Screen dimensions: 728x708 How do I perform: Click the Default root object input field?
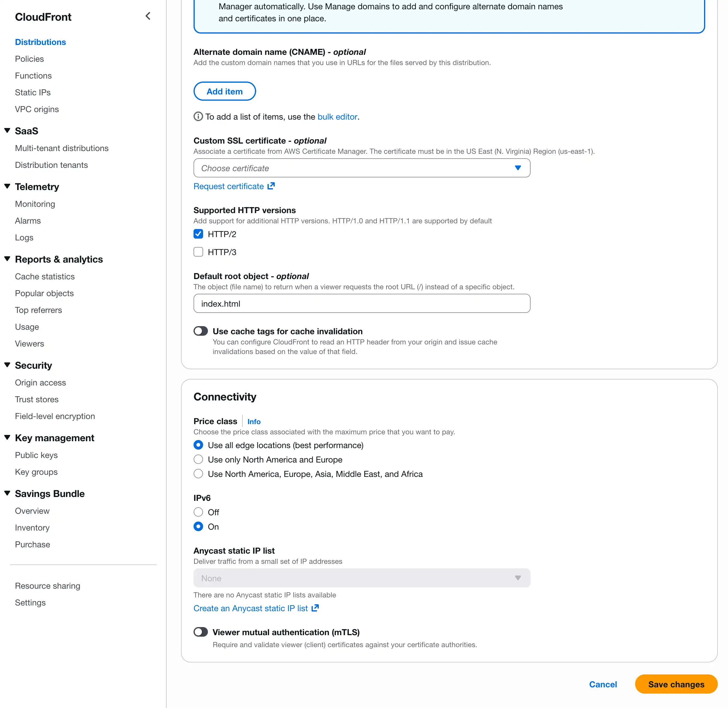coord(362,303)
